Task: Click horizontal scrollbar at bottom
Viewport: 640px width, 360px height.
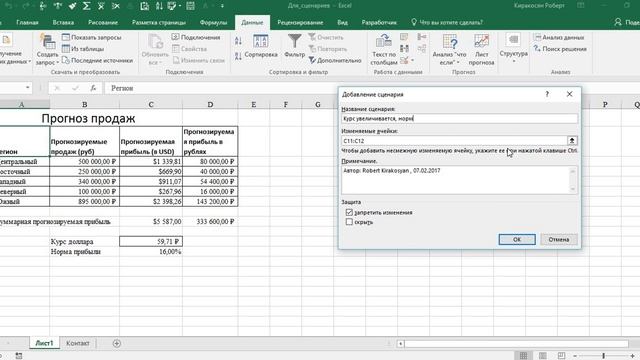Action: (x=516, y=344)
